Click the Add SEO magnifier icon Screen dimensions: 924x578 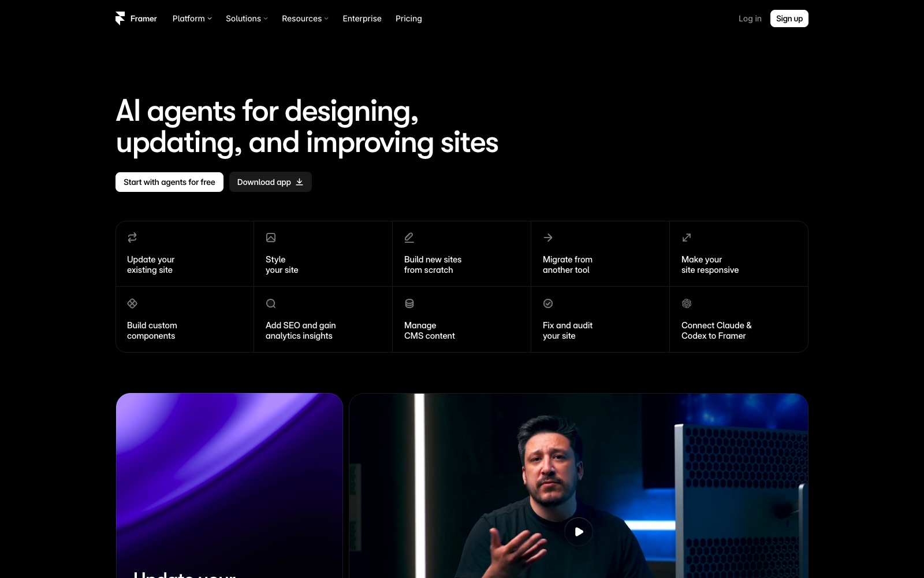click(271, 303)
